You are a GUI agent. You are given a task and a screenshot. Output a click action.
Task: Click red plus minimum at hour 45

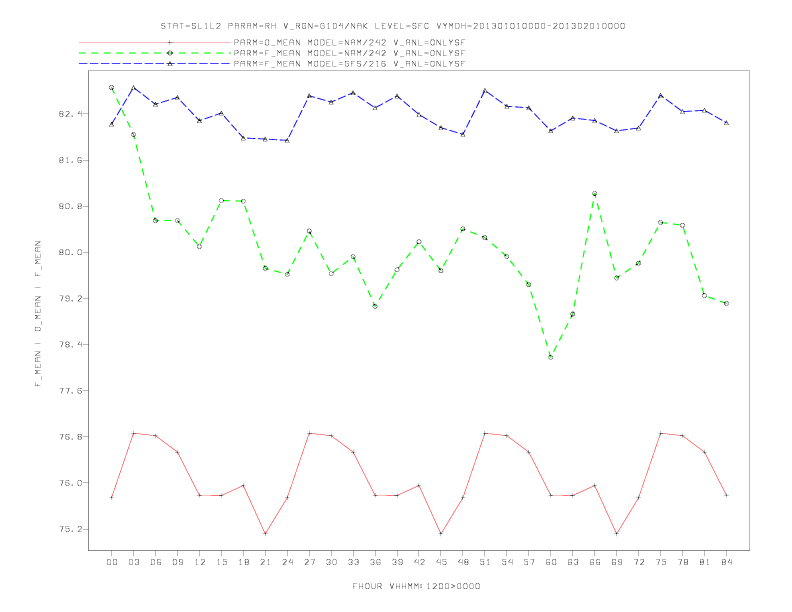(x=441, y=533)
